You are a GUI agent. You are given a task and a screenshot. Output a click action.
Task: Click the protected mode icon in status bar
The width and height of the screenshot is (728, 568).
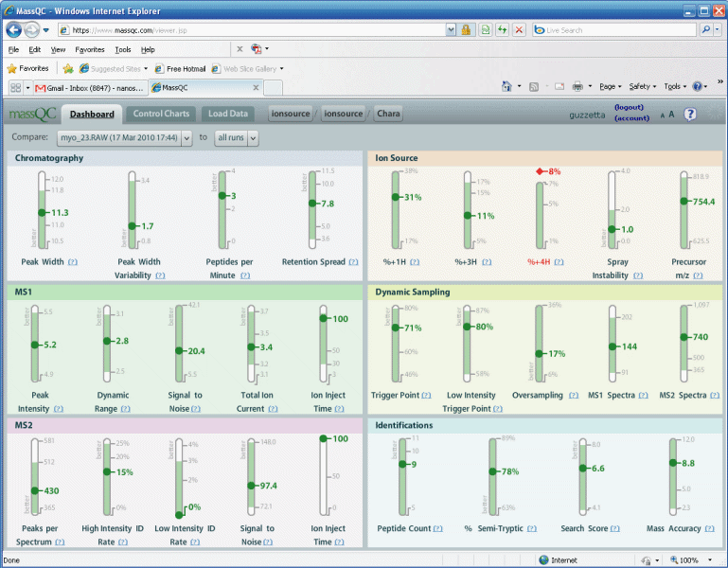pyautogui.click(x=646, y=560)
